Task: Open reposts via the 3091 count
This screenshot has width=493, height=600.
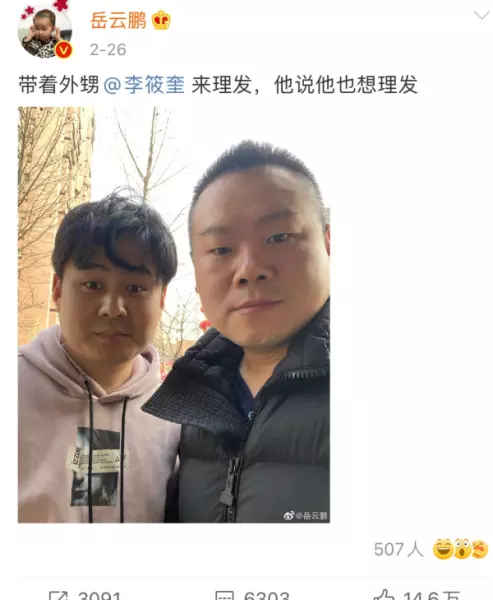Action: [100, 595]
